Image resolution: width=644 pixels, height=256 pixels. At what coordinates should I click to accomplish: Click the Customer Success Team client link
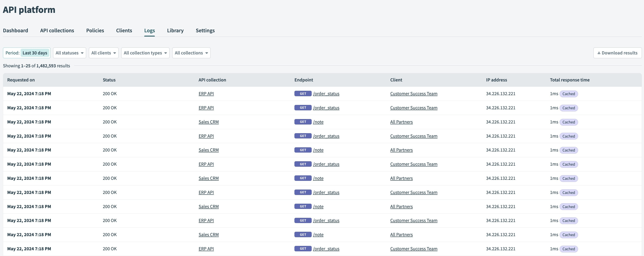point(413,93)
